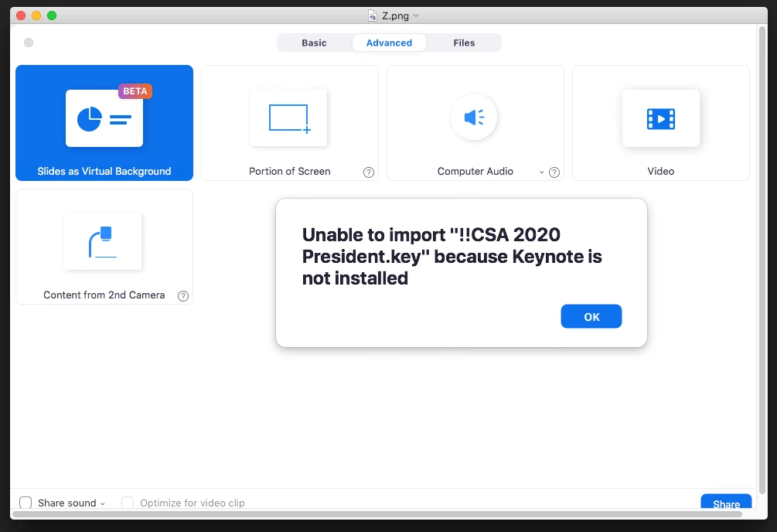
Task: Click the BETA badge on slides tile
Action: (135, 91)
